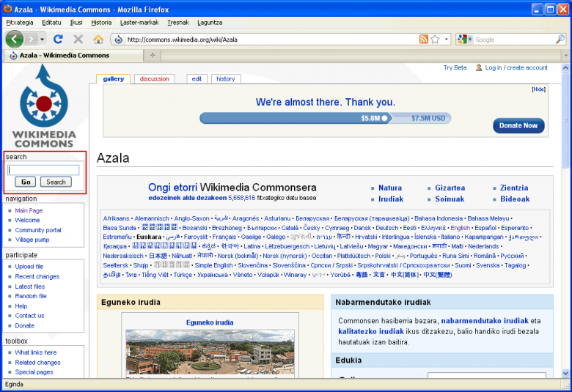
Task: Click the site favicon in the address bar
Action: (119, 40)
